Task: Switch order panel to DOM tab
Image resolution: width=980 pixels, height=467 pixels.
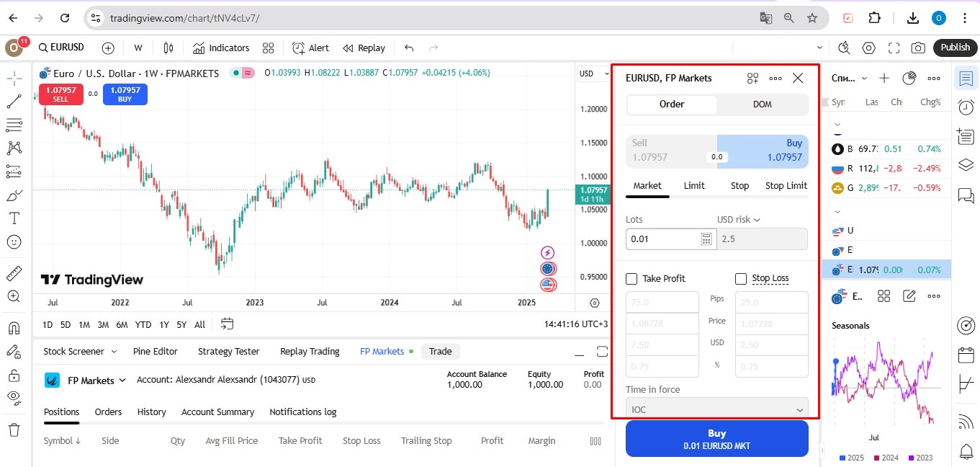Action: click(763, 104)
